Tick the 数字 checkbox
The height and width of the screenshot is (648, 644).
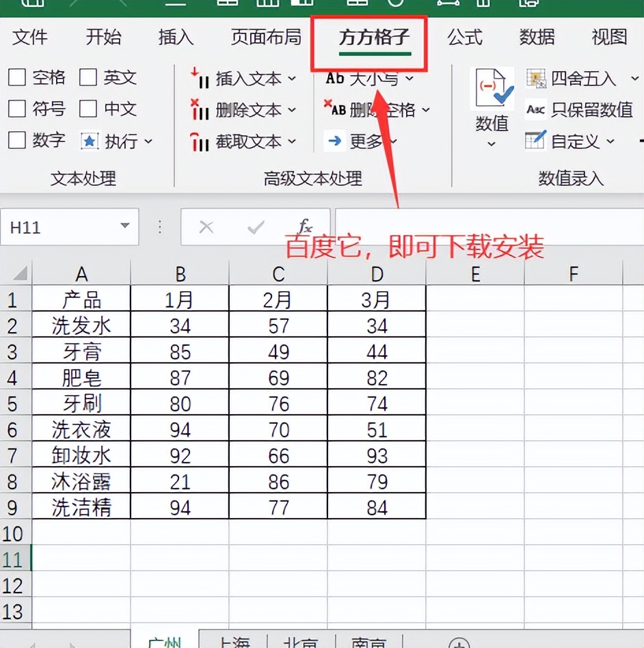[16, 140]
